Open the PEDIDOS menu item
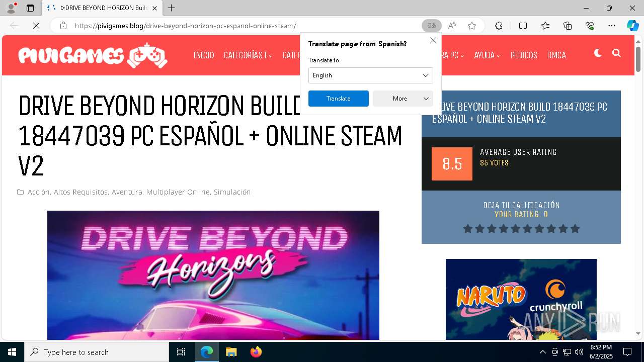Screen dimensions: 644x362 tap(524, 55)
